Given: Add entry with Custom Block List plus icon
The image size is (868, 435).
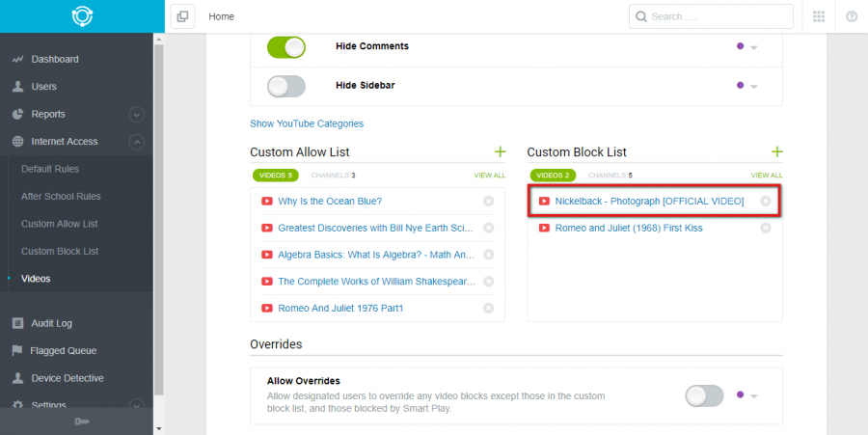Looking at the screenshot, I should pyautogui.click(x=777, y=151).
